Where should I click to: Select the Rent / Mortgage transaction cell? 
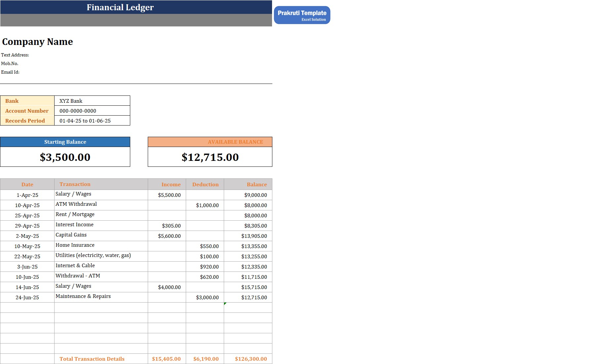[x=101, y=215]
